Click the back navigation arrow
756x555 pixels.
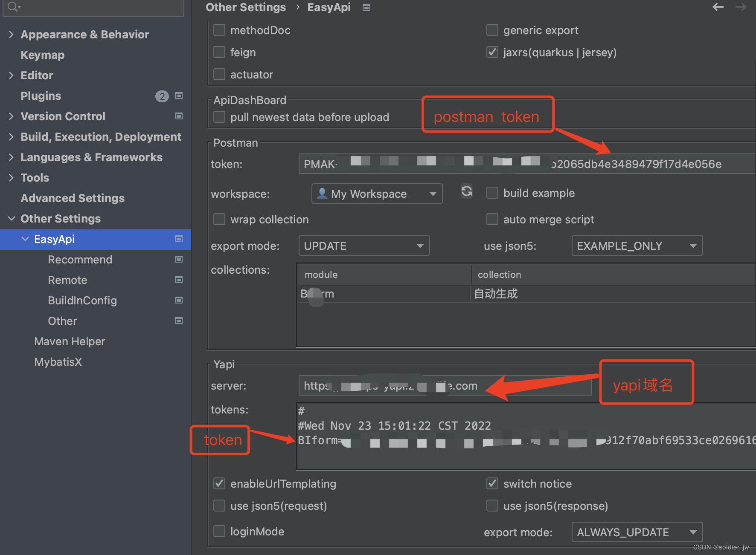tap(718, 7)
